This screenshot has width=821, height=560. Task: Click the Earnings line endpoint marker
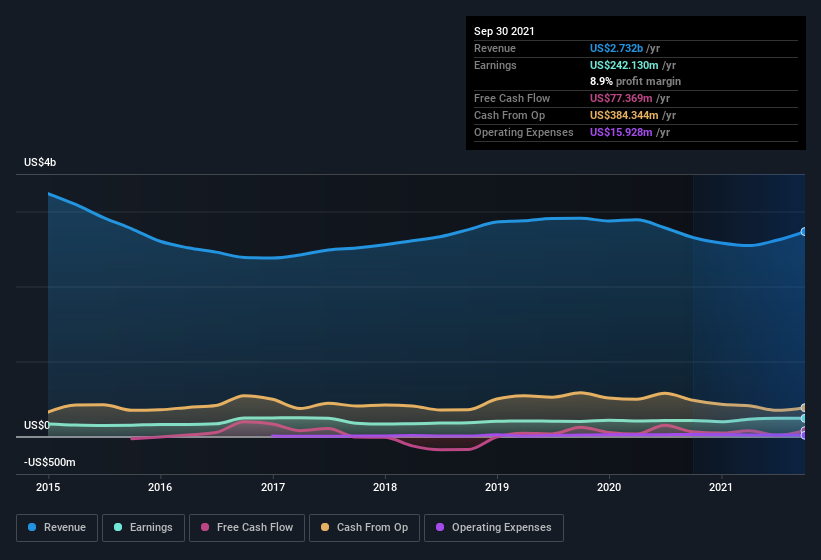click(x=804, y=418)
